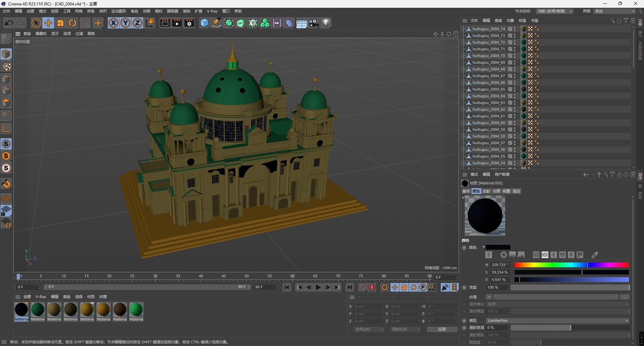
Task: Toggle the Z axis lock
Action: [x=137, y=23]
